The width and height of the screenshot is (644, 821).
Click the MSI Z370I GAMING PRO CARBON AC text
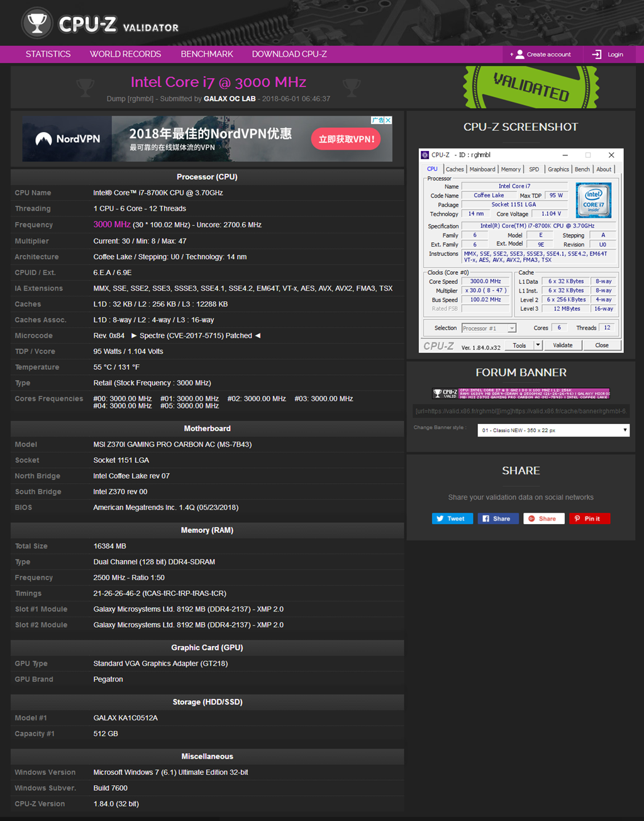pyautogui.click(x=172, y=444)
